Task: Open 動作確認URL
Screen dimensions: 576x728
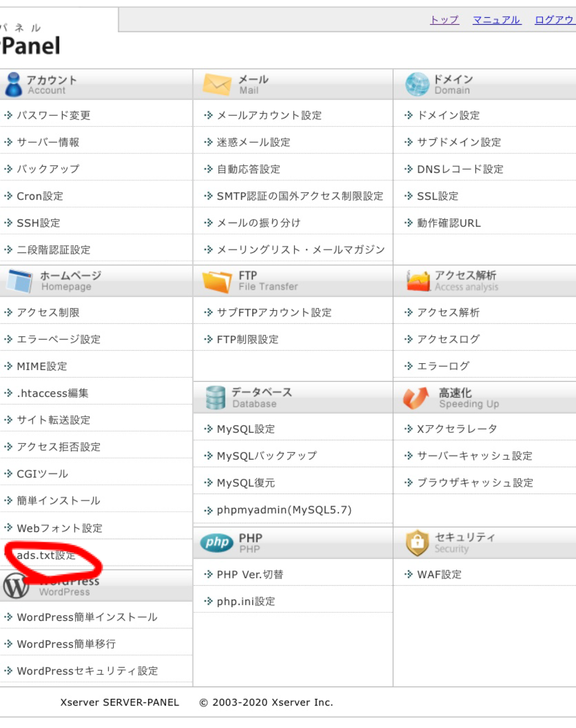Action: pyautogui.click(x=449, y=223)
